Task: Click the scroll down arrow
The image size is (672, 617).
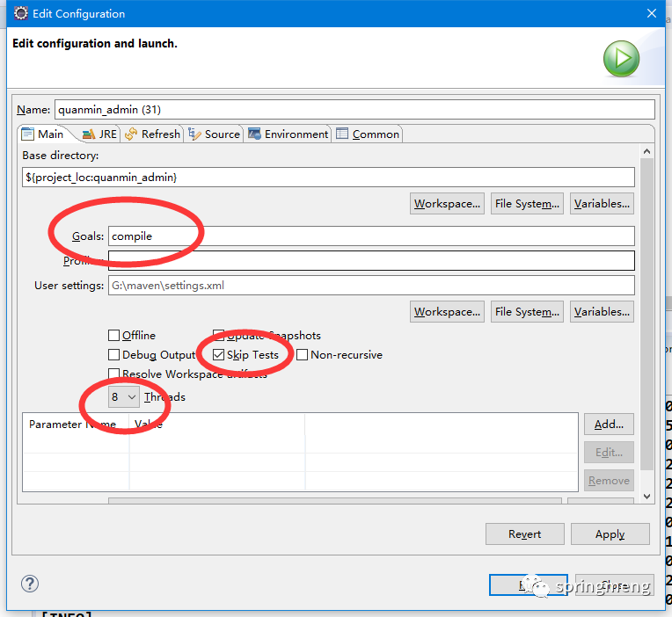Action: click(646, 497)
